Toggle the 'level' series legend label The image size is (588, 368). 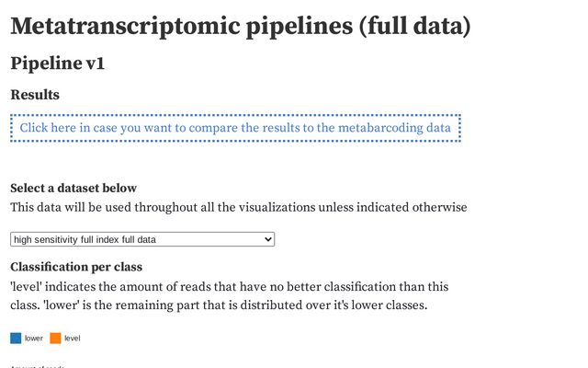(73, 339)
